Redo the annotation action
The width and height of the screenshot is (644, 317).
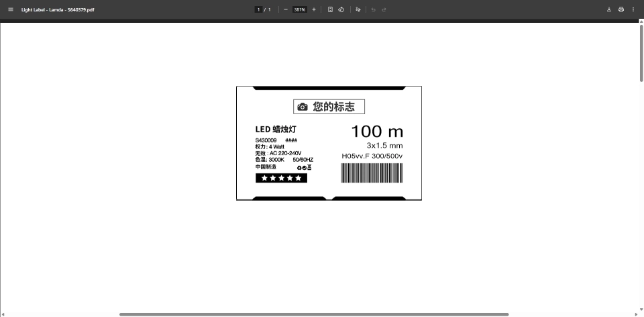384,9
